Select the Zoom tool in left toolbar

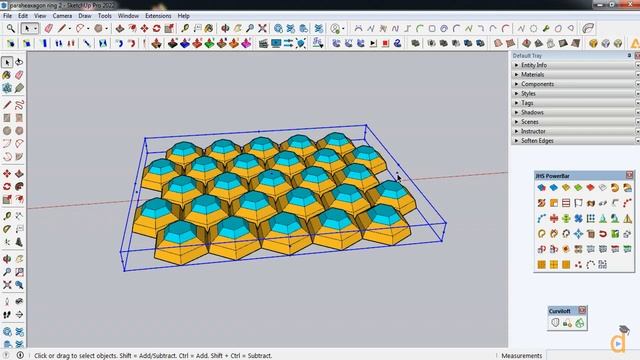pos(7,272)
